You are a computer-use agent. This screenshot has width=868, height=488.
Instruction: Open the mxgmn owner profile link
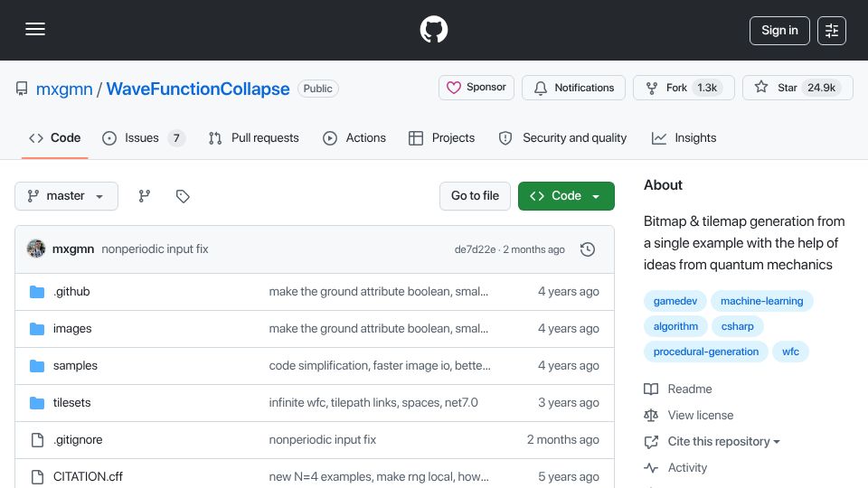[x=64, y=89]
